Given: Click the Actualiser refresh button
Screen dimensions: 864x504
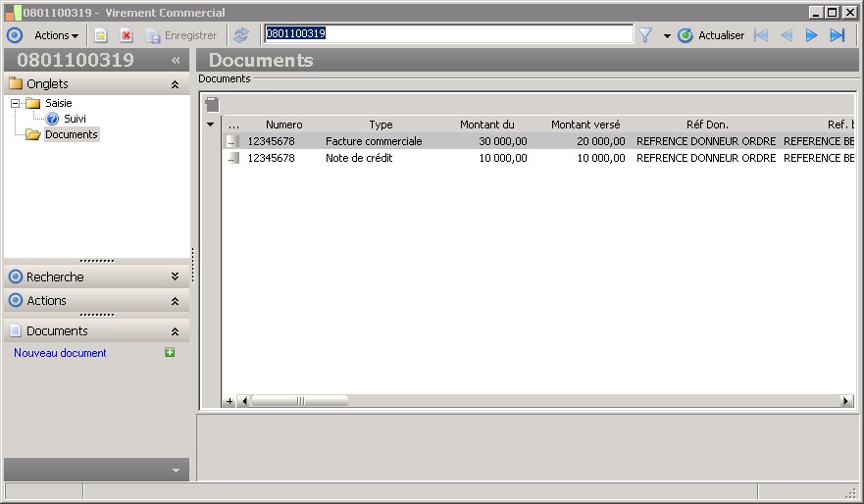Looking at the screenshot, I should click(711, 35).
